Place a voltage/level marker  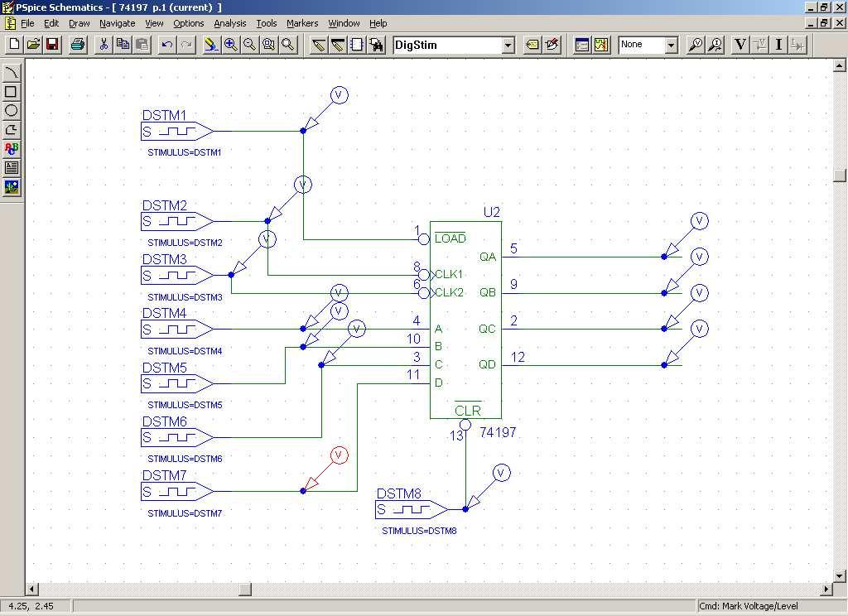(x=696, y=45)
